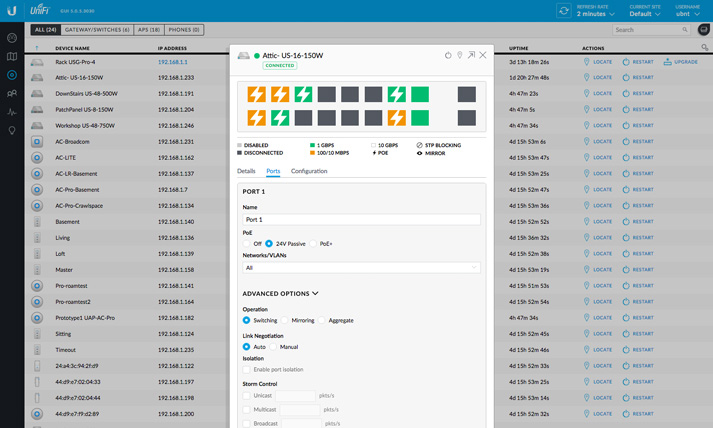Image resolution: width=713 pixels, height=428 pixels.
Task: Select the lower SFP port on right
Action: (x=467, y=117)
